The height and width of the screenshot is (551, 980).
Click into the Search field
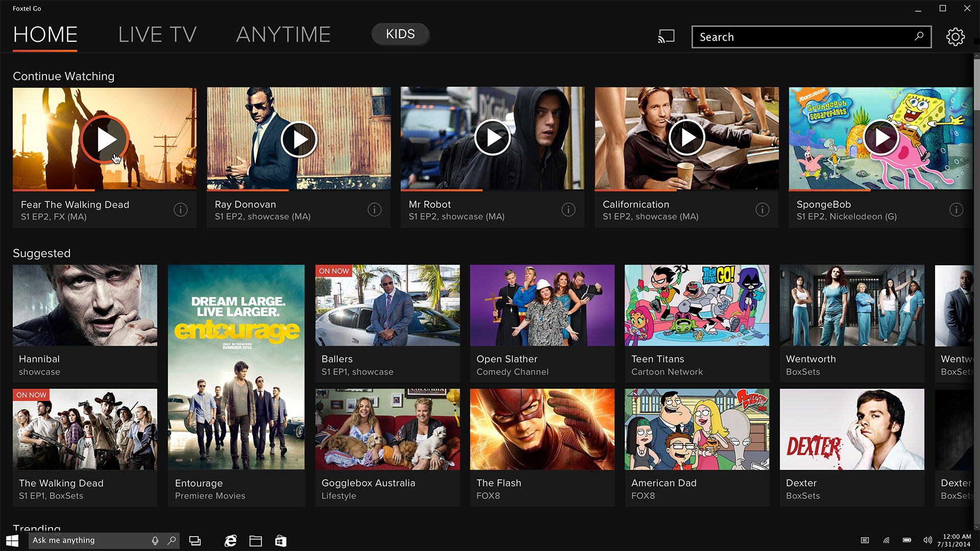[811, 37]
